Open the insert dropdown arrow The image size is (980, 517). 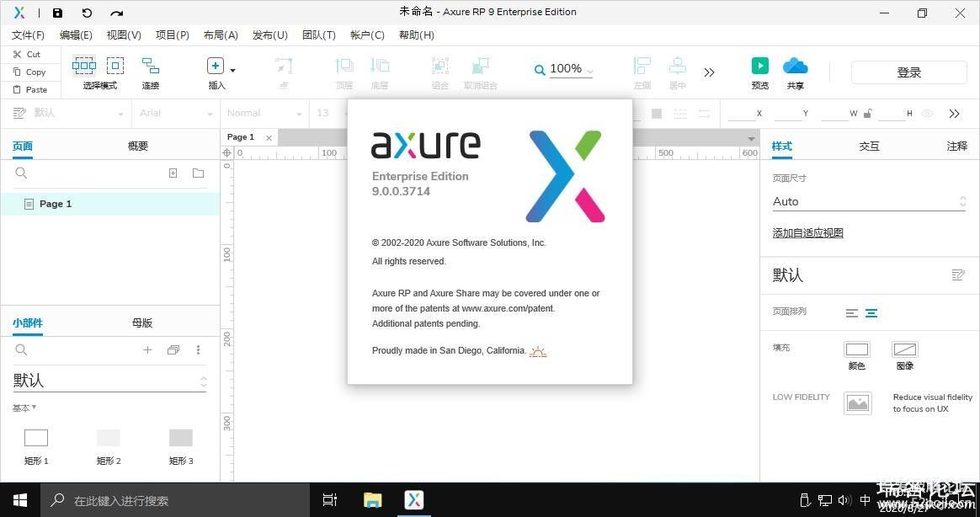coord(233,71)
